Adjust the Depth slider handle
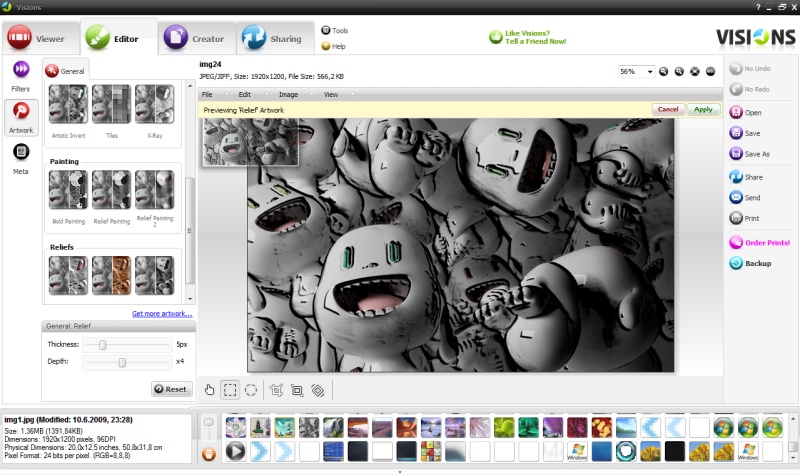The height and width of the screenshot is (475, 800). [122, 362]
